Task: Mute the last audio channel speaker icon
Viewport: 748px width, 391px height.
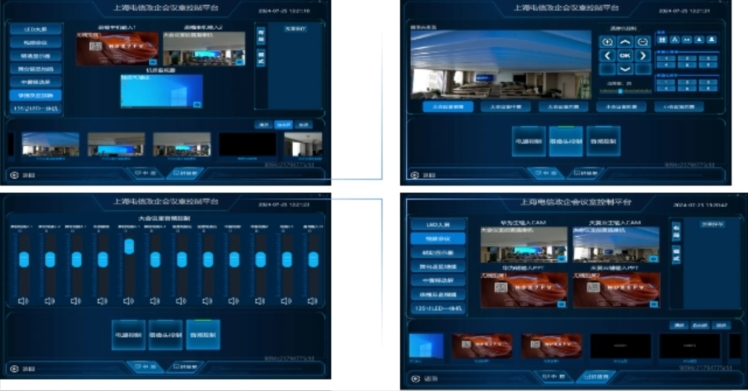Action: (x=312, y=301)
